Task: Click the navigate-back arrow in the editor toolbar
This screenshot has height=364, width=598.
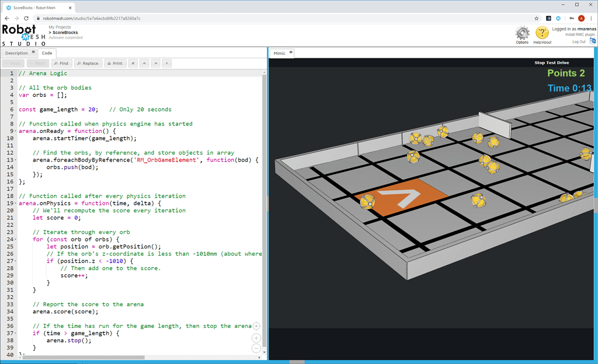Action: (144, 63)
